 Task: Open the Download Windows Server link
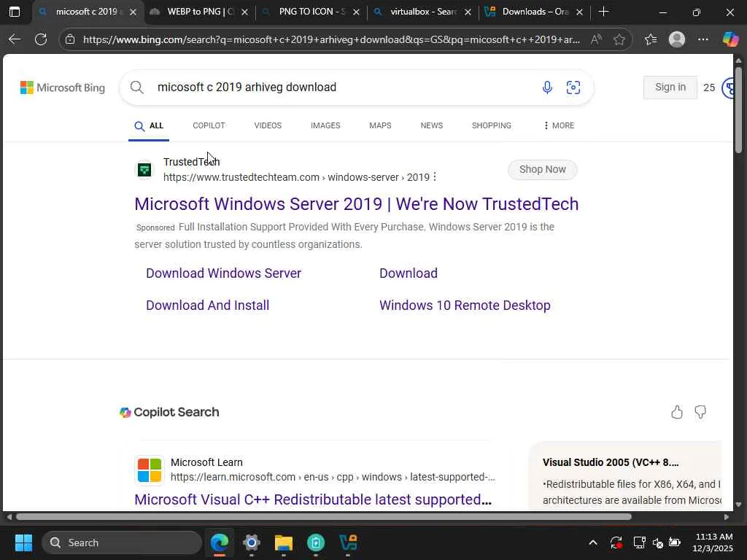pyautogui.click(x=223, y=273)
